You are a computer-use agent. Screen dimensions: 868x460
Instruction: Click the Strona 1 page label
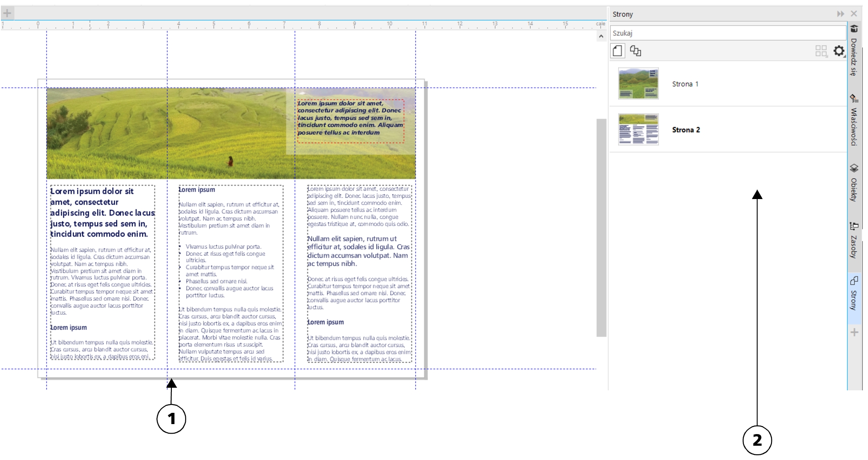coord(685,84)
